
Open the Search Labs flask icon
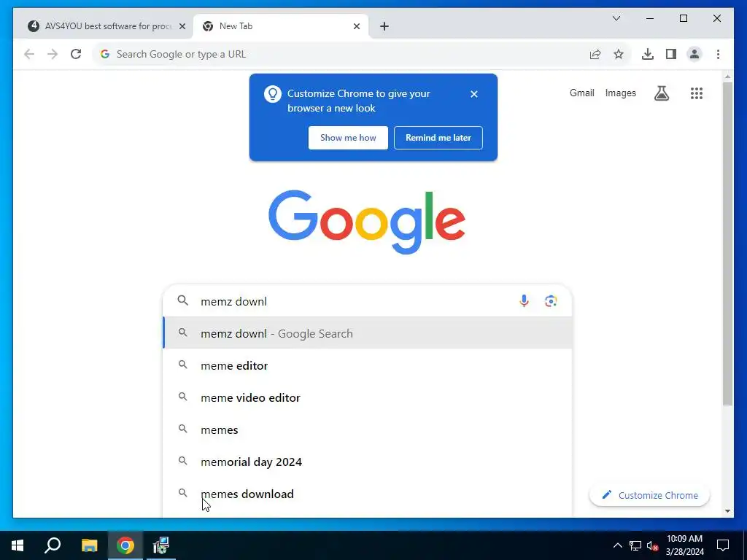click(x=661, y=93)
